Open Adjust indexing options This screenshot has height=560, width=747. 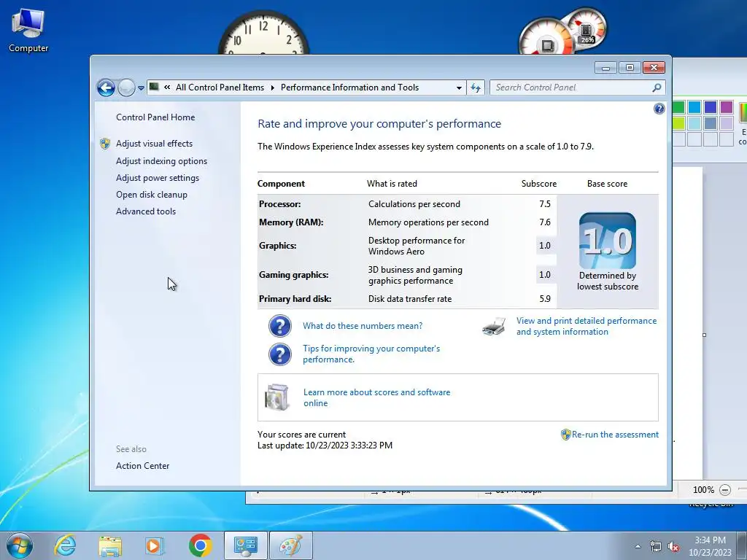tap(161, 161)
